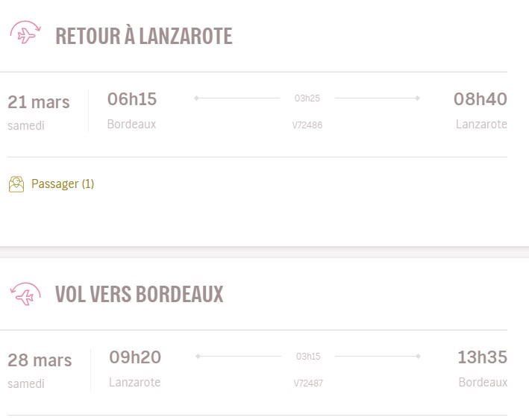
Task: Click flight number V72487
Action: [308, 383]
